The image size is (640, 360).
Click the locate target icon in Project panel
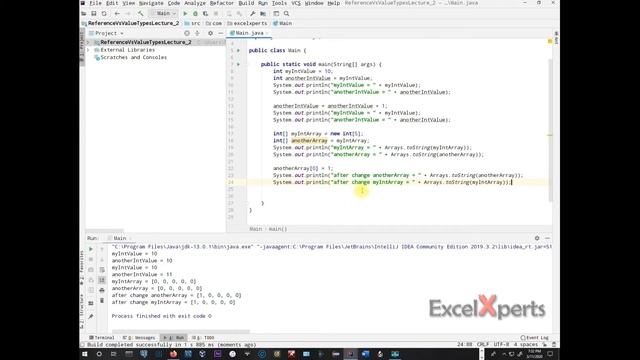coord(187,33)
